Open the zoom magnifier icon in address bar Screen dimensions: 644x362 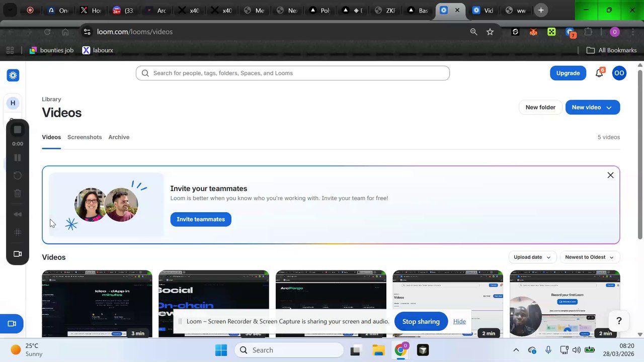473,32
